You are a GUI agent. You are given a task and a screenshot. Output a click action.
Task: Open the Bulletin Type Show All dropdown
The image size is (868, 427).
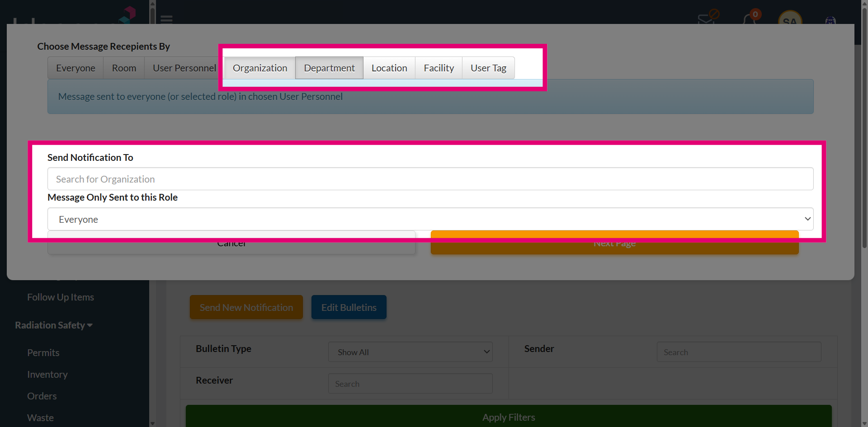click(410, 352)
